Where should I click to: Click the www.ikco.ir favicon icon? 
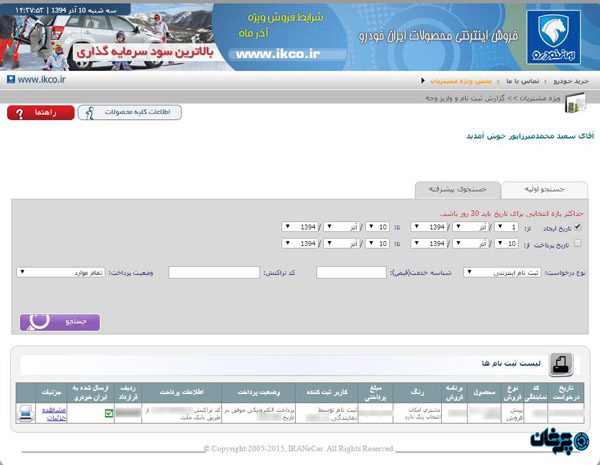click(11, 80)
